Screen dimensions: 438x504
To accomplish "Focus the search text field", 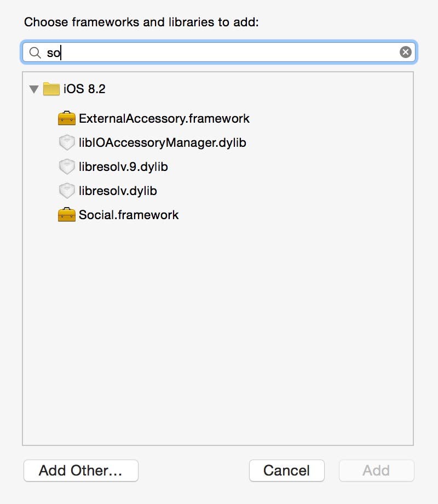I will (219, 53).
